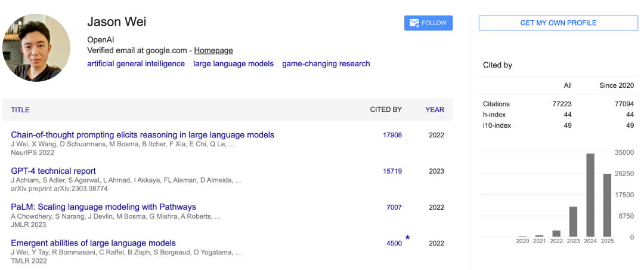
Task: Click the Follow button
Action: [x=428, y=23]
